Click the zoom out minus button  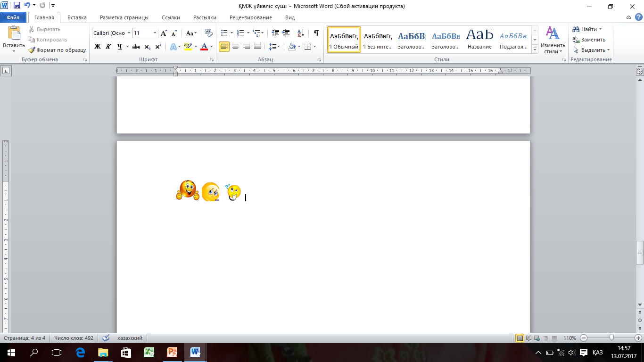(x=584, y=338)
